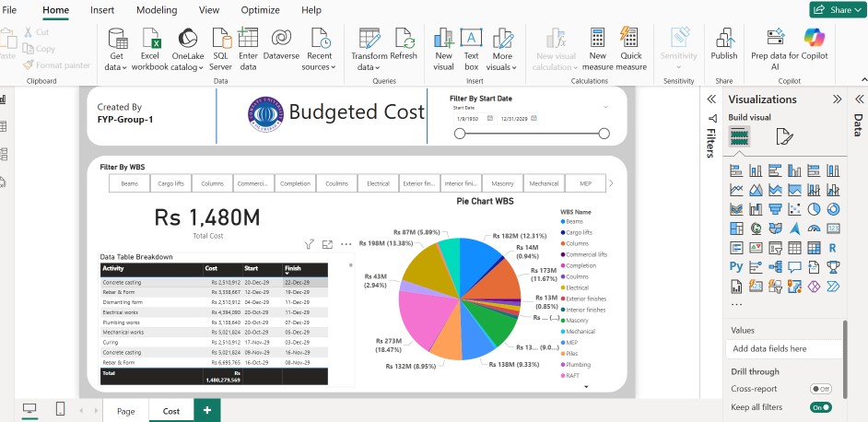Add the Q&A speech bubble visual
Screen dimensions: 868x422
coord(794,267)
